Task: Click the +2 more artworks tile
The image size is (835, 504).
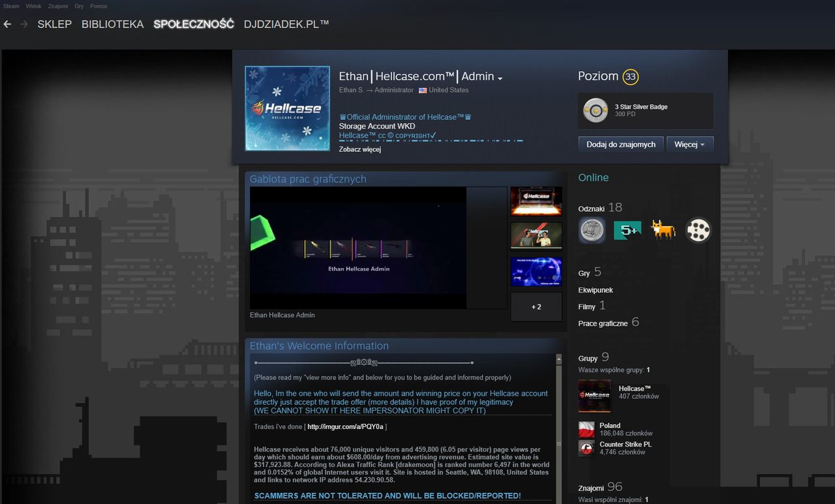Action: click(536, 306)
